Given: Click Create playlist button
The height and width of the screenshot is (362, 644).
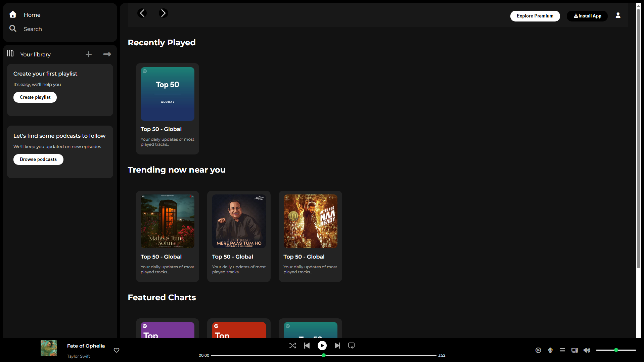Looking at the screenshot, I should [35, 97].
